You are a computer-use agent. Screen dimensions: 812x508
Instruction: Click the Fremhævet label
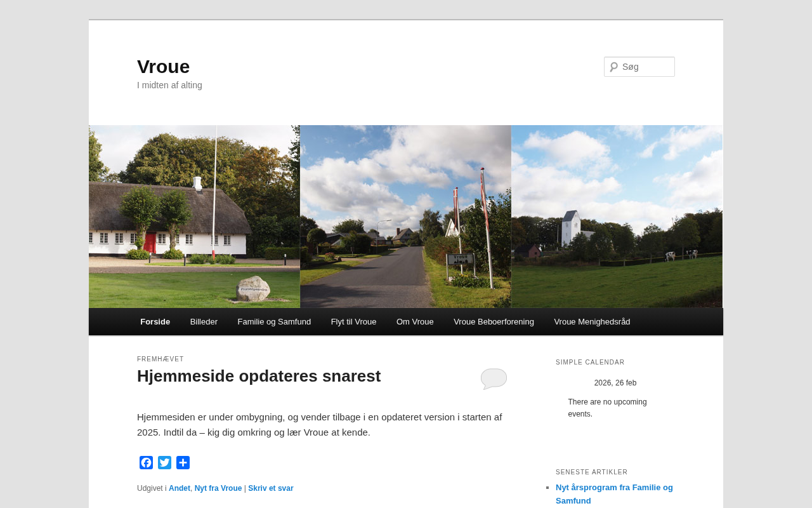point(160,359)
